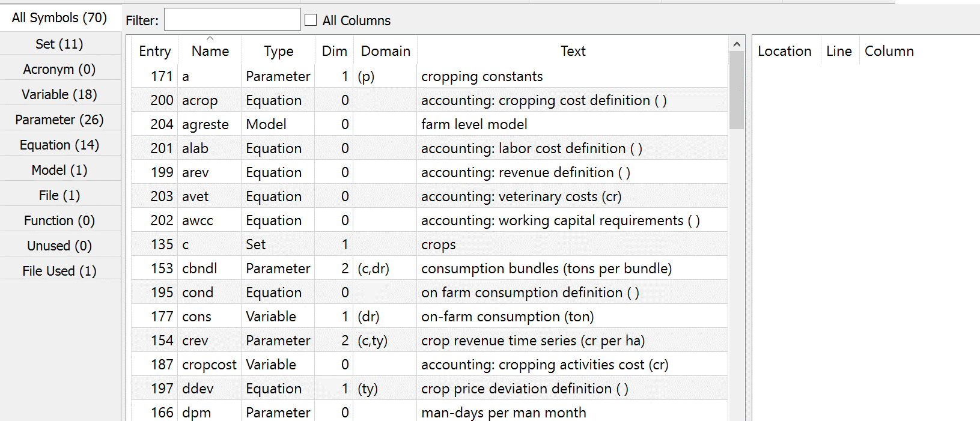This screenshot has width=980, height=421.
Task: Open the Unused (0) tab
Action: click(59, 246)
